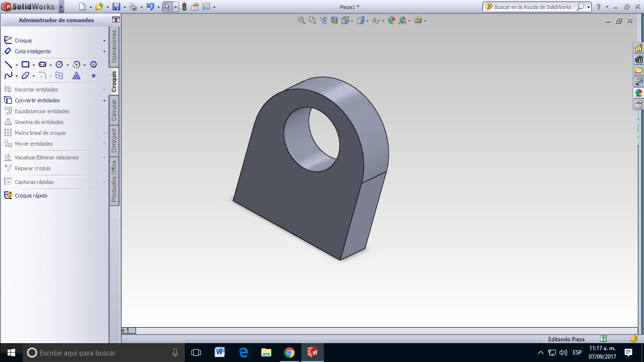Image resolution: width=644 pixels, height=362 pixels.
Task: Open Google Chrome from the taskbar
Action: coord(290,352)
